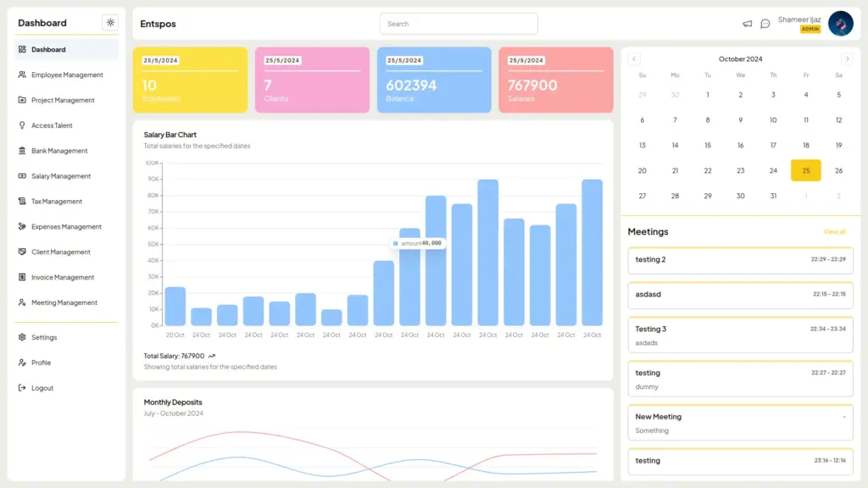The image size is (868, 488).
Task: Open Project Management menu item
Action: tap(63, 100)
